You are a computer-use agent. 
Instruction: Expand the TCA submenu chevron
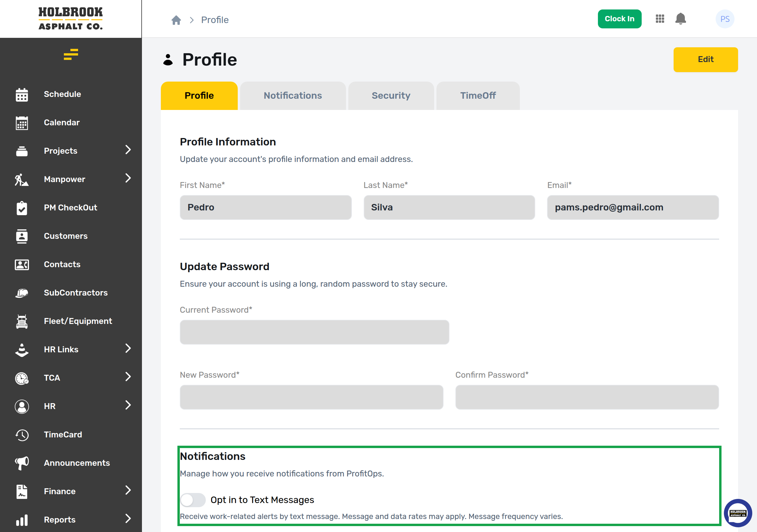tap(128, 377)
